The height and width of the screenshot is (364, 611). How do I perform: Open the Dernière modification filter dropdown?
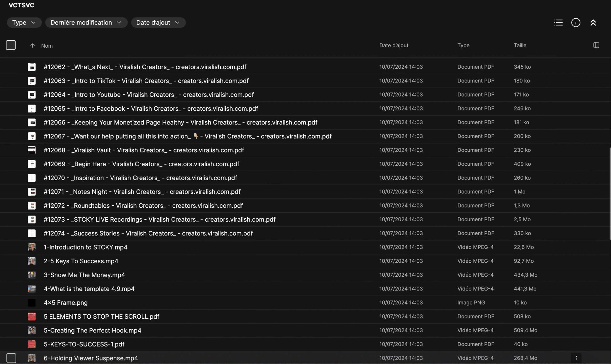(x=86, y=23)
